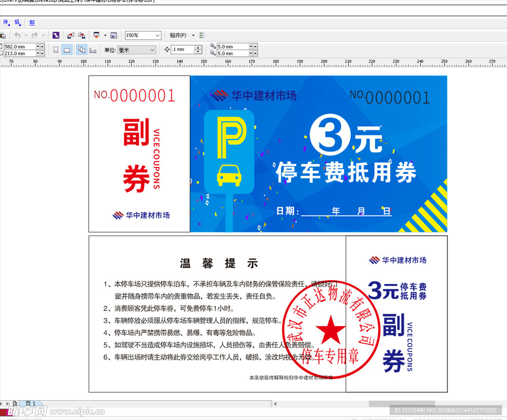The width and height of the screenshot is (507, 420).
Task: Select the 日期 date line text
Action: click(334, 211)
